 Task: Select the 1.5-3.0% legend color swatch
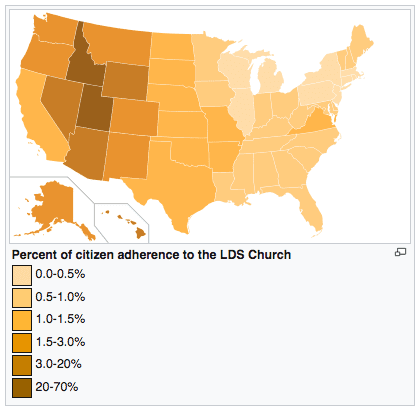[22, 343]
